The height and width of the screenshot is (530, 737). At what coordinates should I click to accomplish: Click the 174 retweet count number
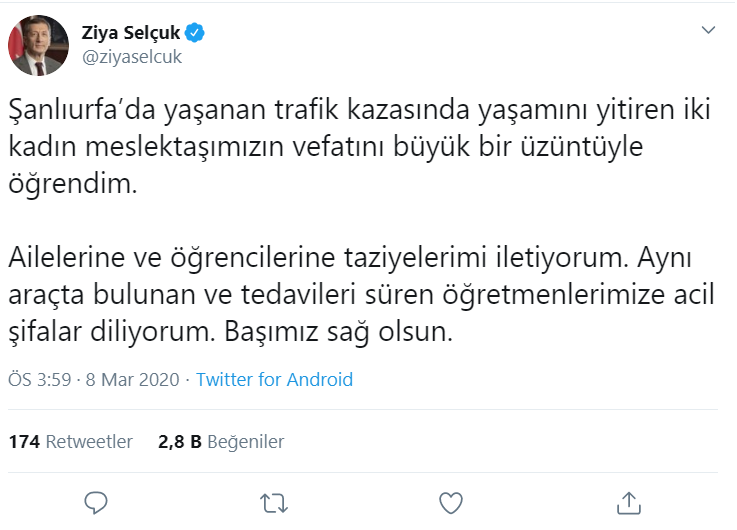(x=22, y=441)
